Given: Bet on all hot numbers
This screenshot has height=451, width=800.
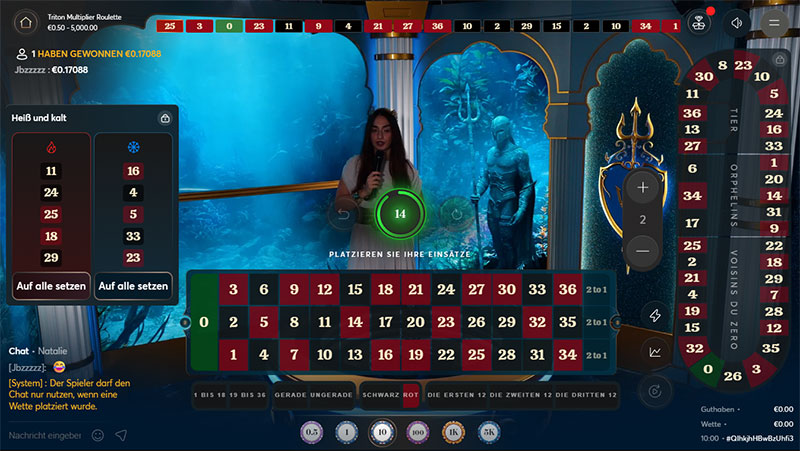Looking at the screenshot, I should click(x=52, y=286).
